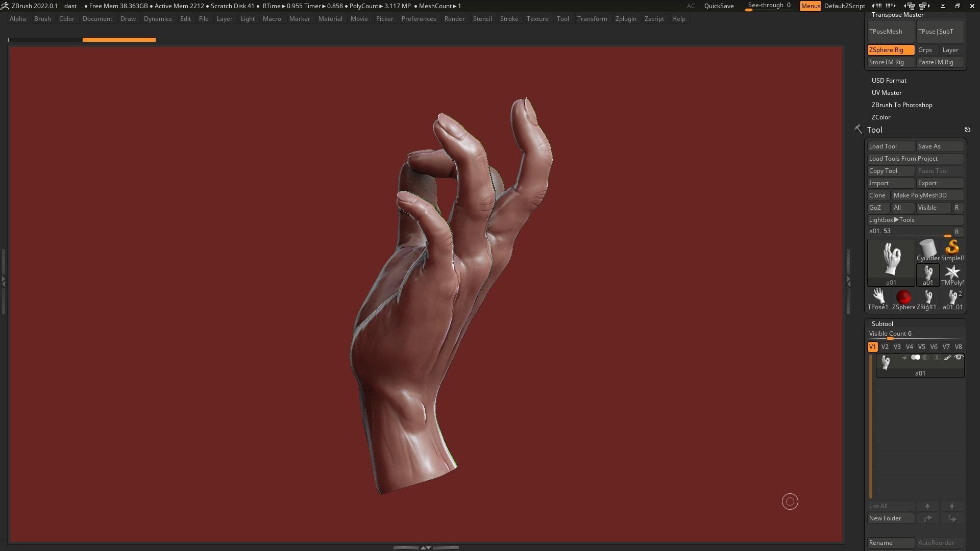Click the ZBrush logo icon
980x551 pixels.
5,6
